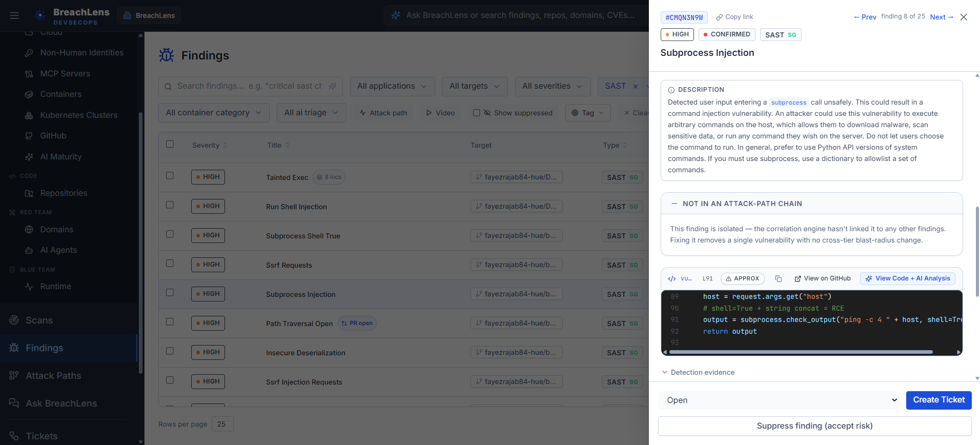Open the Tag filter dropdown

click(x=588, y=113)
